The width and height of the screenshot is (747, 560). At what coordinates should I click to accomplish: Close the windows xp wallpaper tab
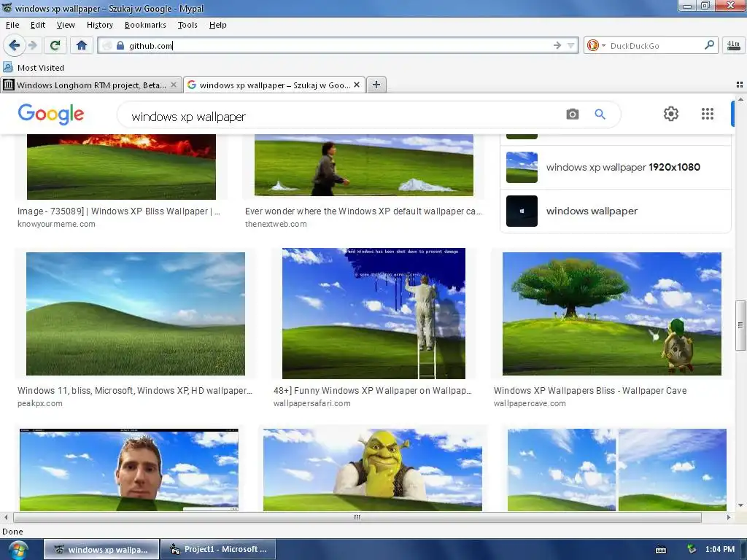(x=356, y=85)
